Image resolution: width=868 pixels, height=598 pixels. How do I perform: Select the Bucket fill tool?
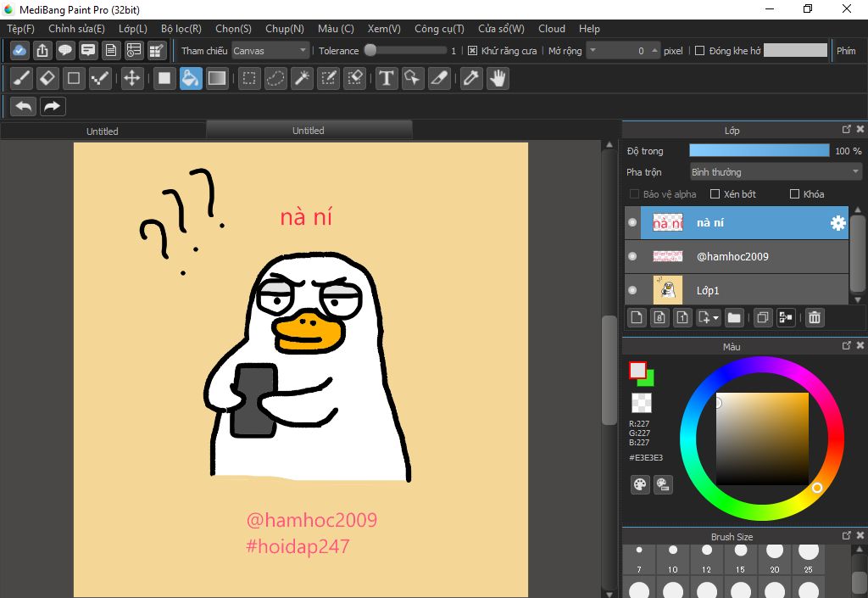[191, 78]
